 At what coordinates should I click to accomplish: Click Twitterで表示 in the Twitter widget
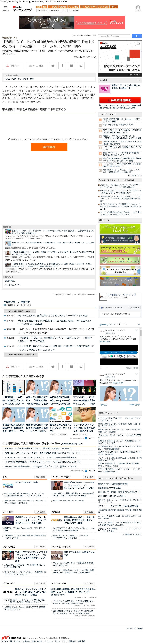(135, 405)
